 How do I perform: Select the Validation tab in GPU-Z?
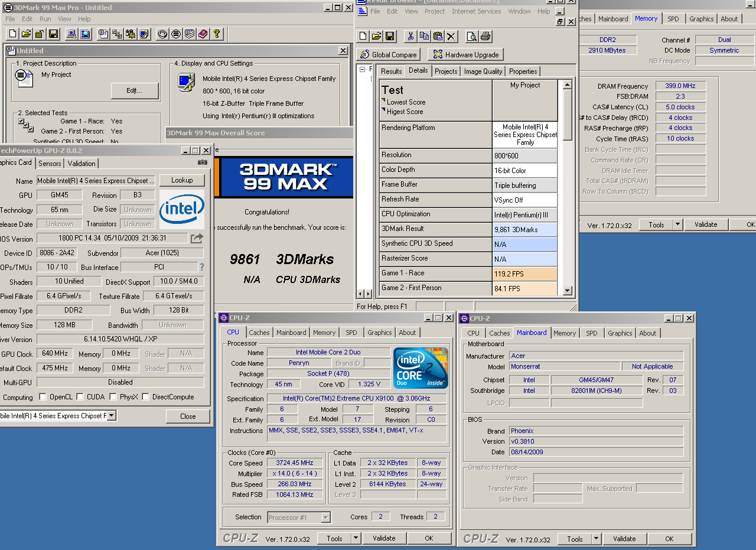[82, 163]
